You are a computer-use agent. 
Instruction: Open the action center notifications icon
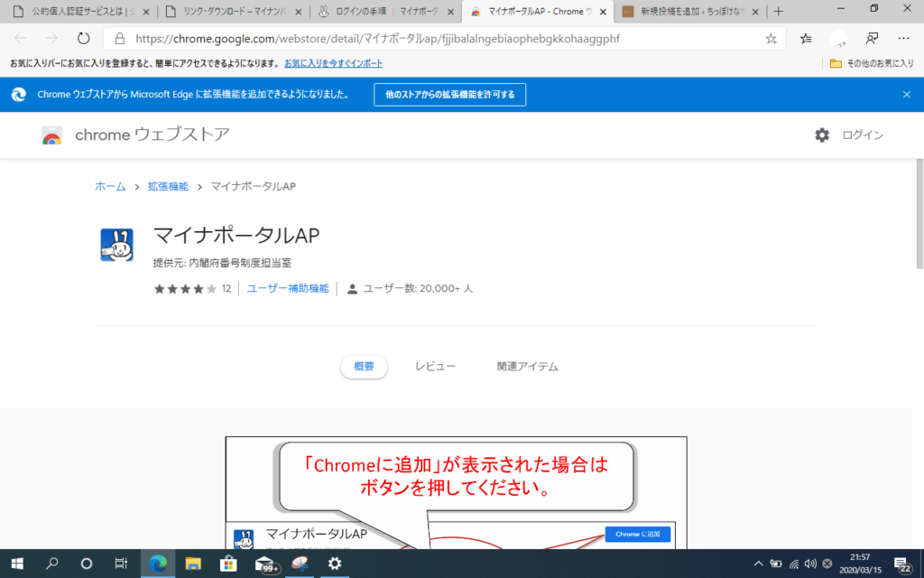pos(902,565)
